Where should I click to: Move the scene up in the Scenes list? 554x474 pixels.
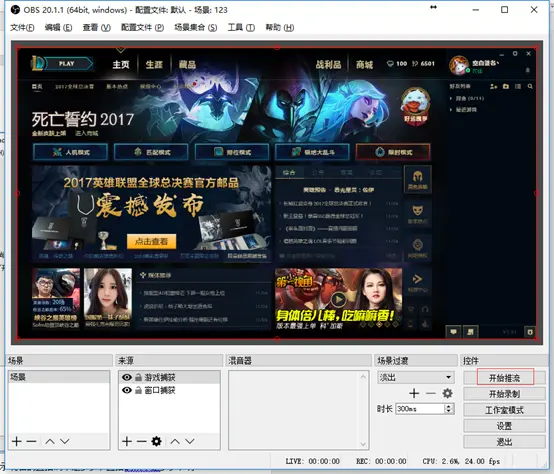pyautogui.click(x=50, y=441)
